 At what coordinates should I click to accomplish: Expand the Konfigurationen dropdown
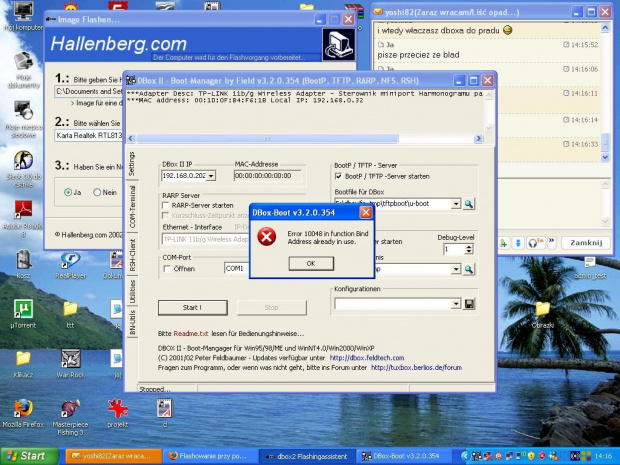coord(456,304)
